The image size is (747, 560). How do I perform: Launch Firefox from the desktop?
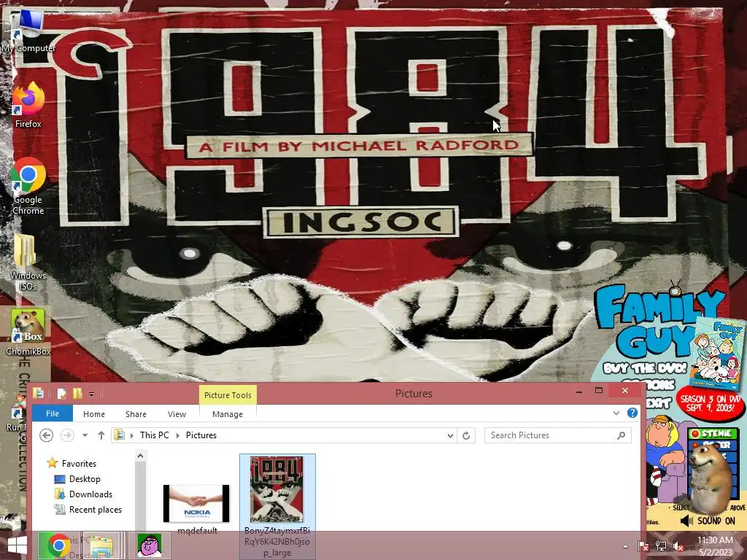click(28, 105)
